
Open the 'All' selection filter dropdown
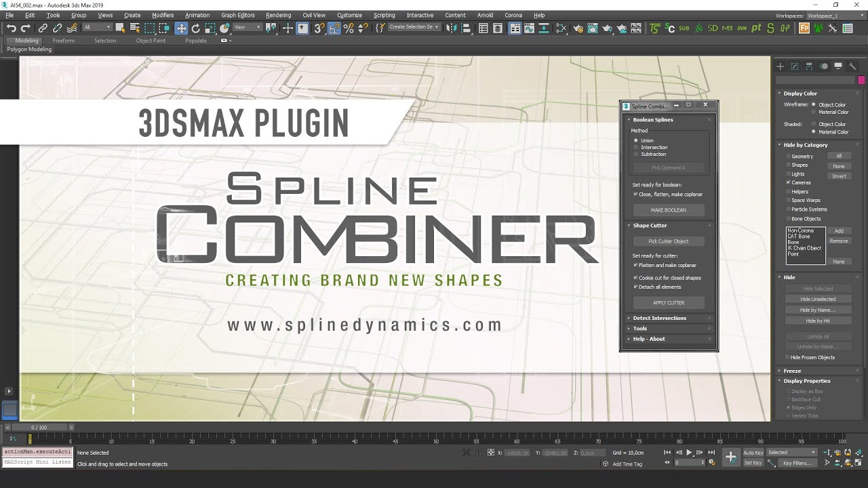click(x=97, y=28)
